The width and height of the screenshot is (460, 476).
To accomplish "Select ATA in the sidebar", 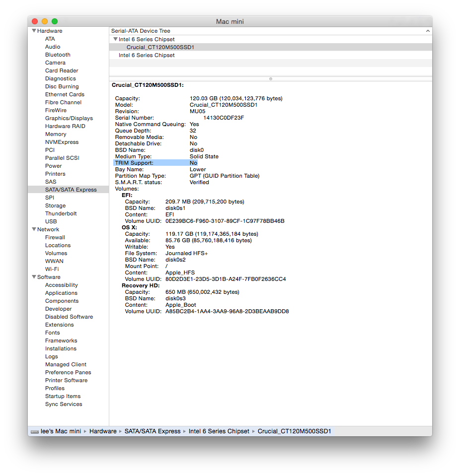I will [50, 39].
